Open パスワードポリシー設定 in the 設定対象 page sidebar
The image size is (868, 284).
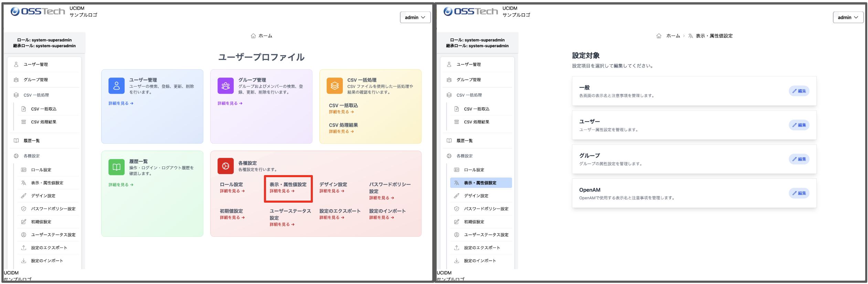(486, 209)
